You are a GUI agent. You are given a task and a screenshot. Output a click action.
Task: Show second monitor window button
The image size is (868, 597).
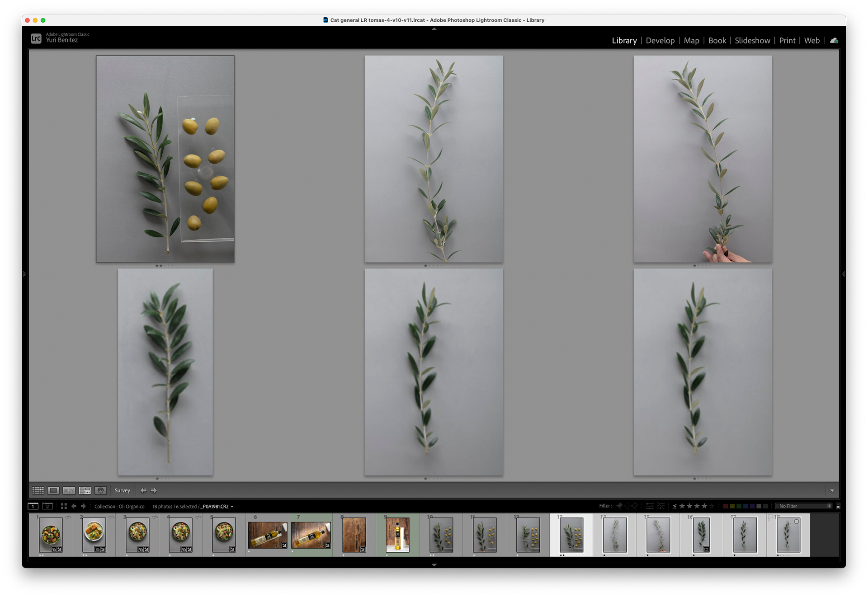click(47, 506)
